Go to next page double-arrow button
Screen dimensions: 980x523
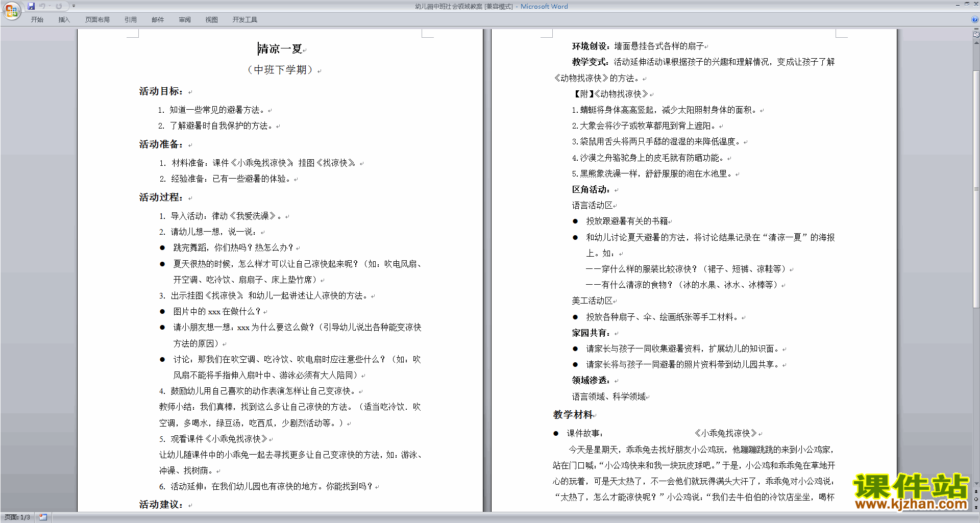tap(976, 507)
